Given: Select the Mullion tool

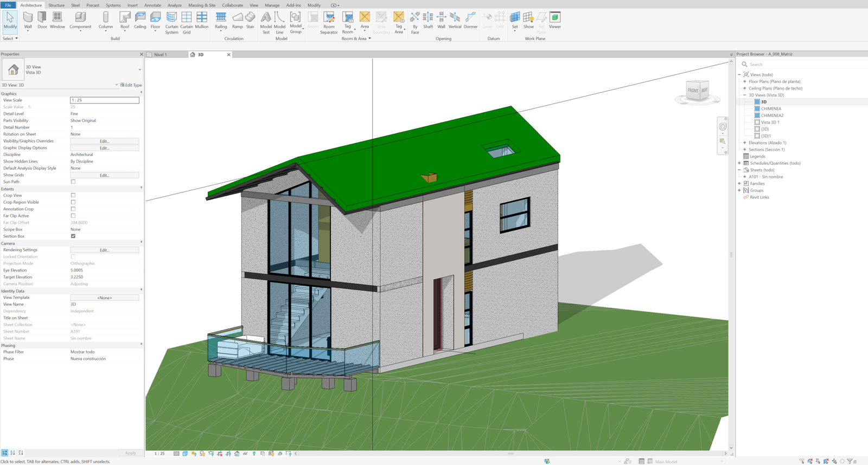Looking at the screenshot, I should (202, 21).
